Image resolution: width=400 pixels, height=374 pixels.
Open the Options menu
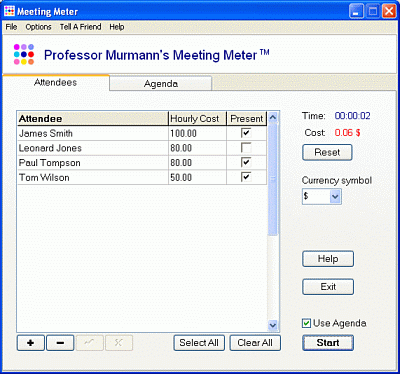tap(38, 27)
